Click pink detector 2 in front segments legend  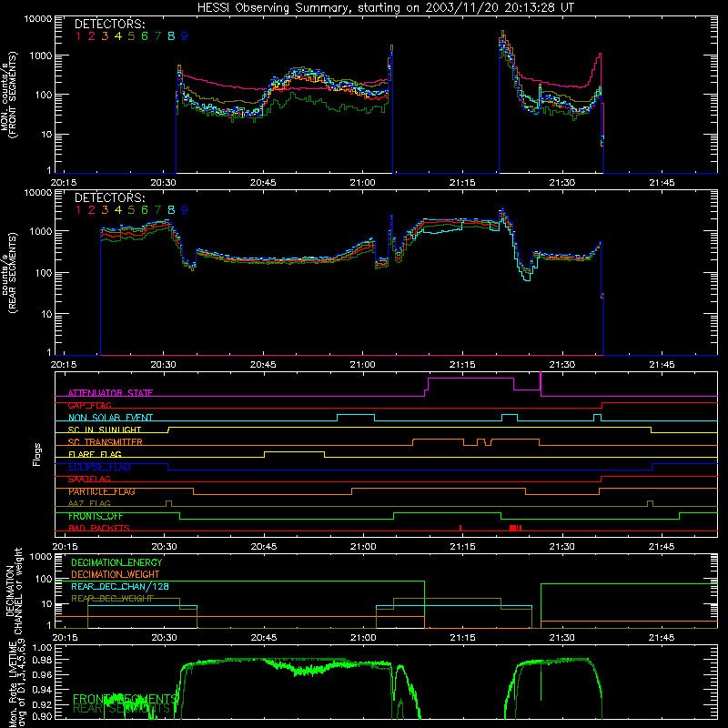[92, 36]
